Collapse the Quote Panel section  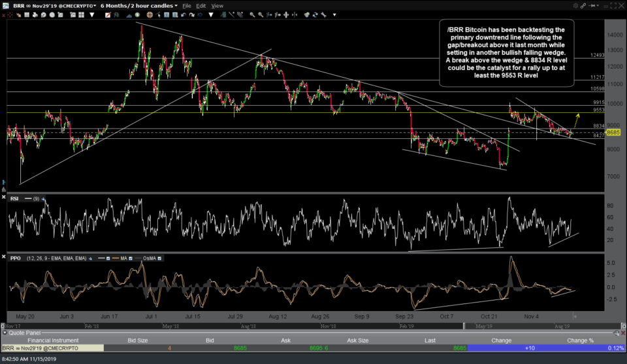[3, 333]
